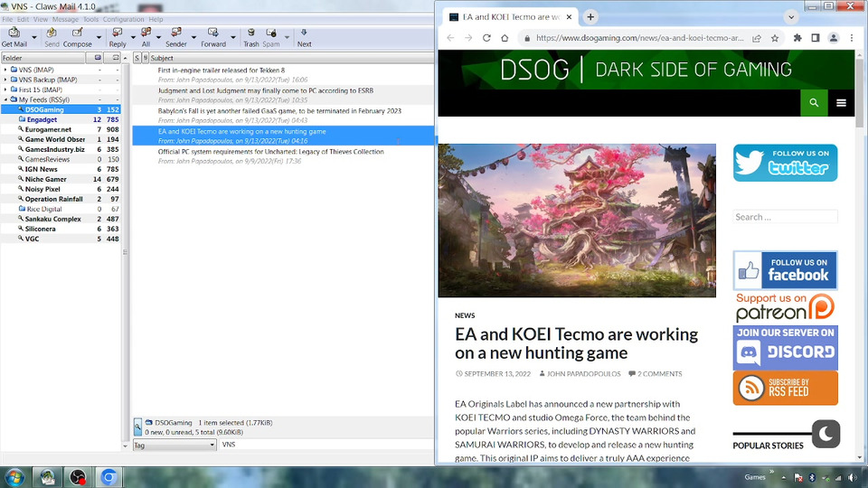This screenshot has height=488, width=868.
Task: Click the Join our Discord server badge
Action: click(785, 347)
